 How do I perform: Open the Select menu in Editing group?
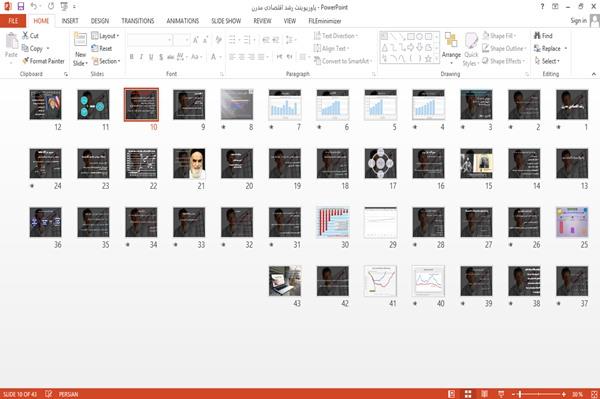[x=547, y=61]
